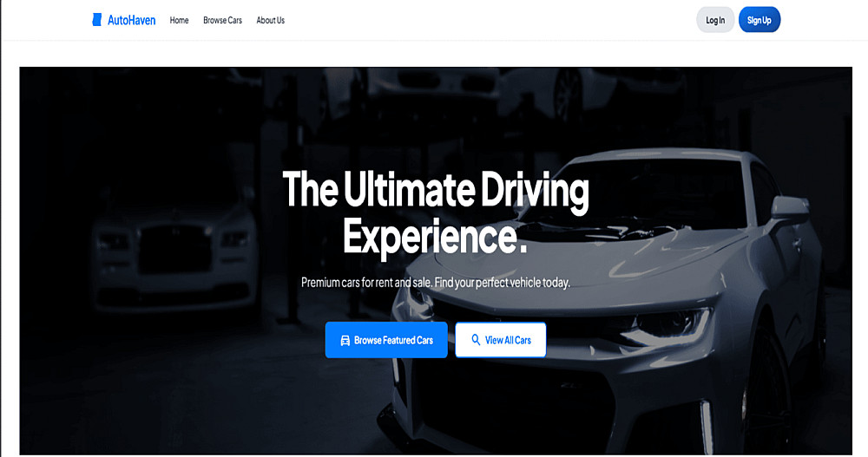Click the 'Premium cars for rent and sale' subtitle

(435, 283)
